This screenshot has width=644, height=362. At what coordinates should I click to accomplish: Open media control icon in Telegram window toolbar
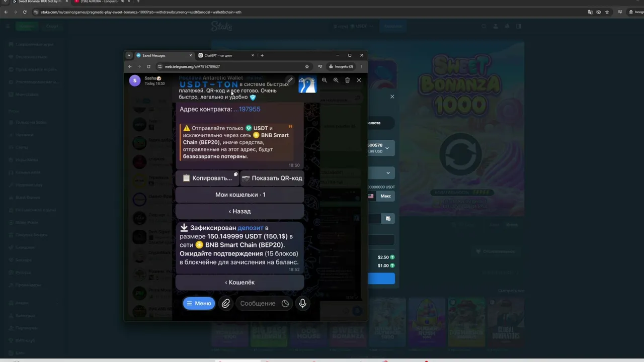coord(320,66)
